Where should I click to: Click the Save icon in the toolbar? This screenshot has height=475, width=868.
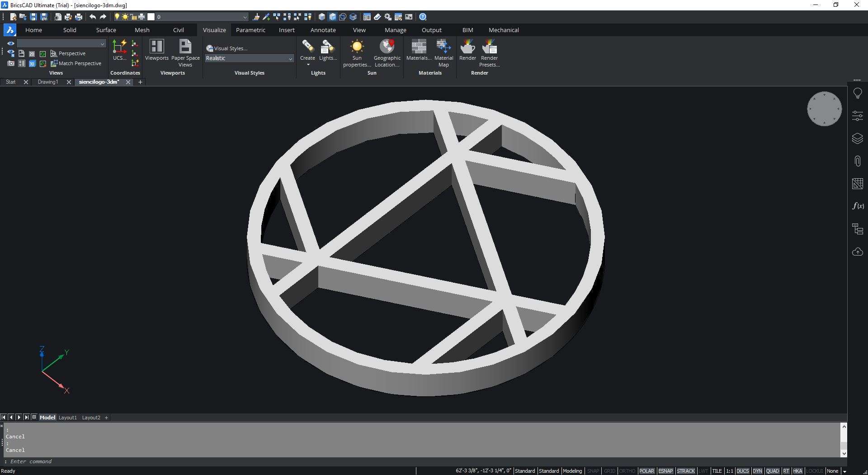click(x=33, y=17)
